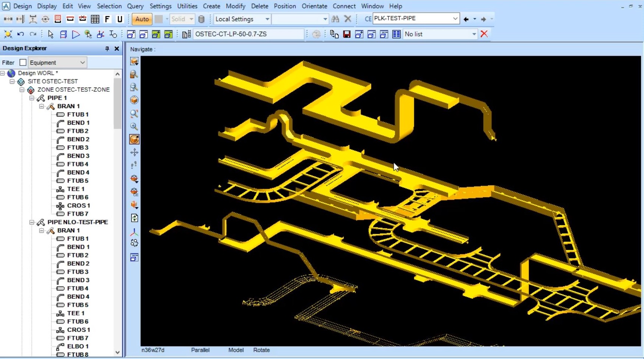Pin the Design Explorer panel
Screen dimensions: 644x359
tap(107, 49)
